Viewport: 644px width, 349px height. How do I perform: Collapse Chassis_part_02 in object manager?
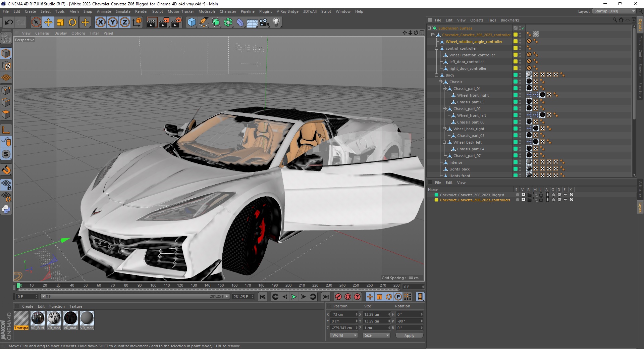[444, 109]
